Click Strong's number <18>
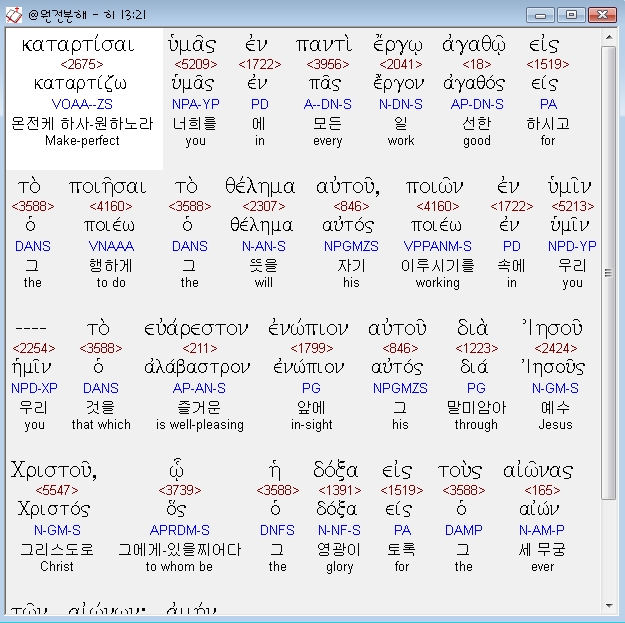 click(477, 64)
